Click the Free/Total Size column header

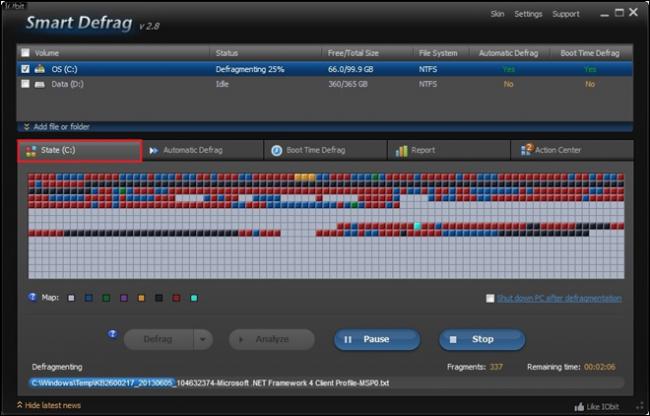pos(353,53)
